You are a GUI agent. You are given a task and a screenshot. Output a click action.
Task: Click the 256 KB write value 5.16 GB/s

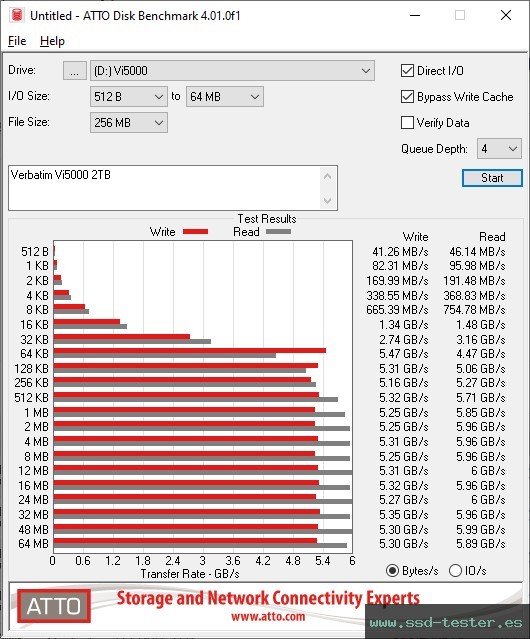(x=404, y=383)
